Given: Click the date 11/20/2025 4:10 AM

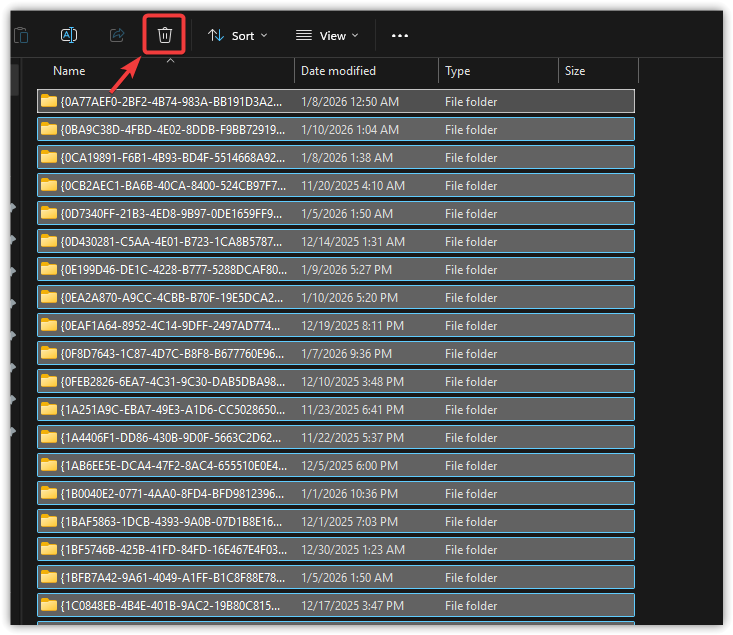Looking at the screenshot, I should [353, 186].
